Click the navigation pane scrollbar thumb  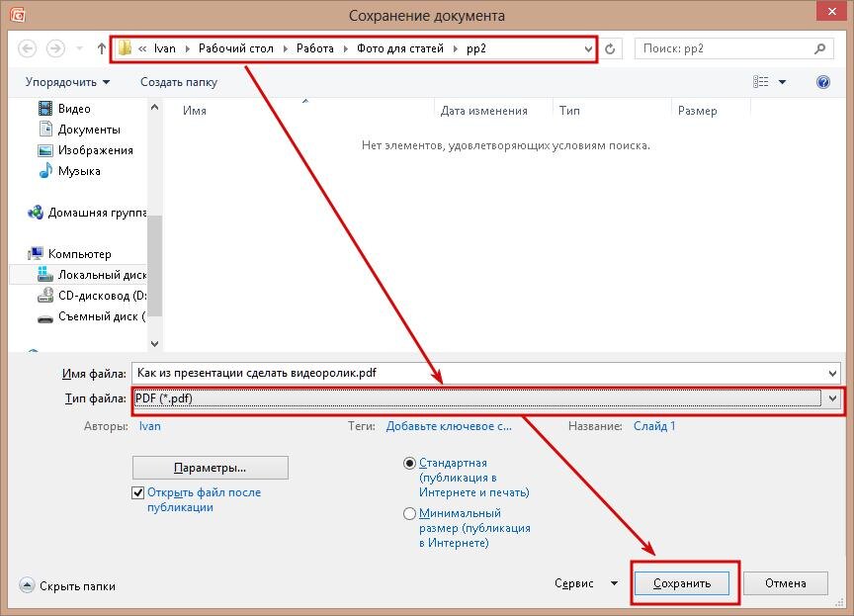[x=154, y=266]
